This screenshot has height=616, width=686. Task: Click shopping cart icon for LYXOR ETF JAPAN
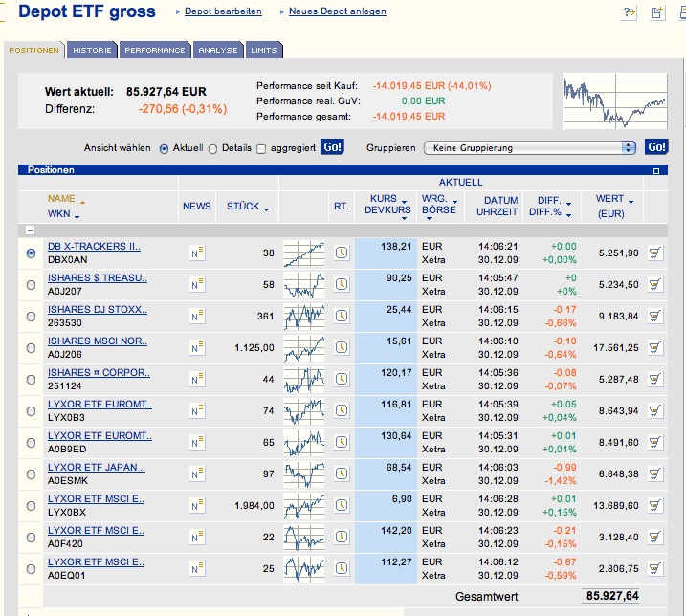point(655,474)
